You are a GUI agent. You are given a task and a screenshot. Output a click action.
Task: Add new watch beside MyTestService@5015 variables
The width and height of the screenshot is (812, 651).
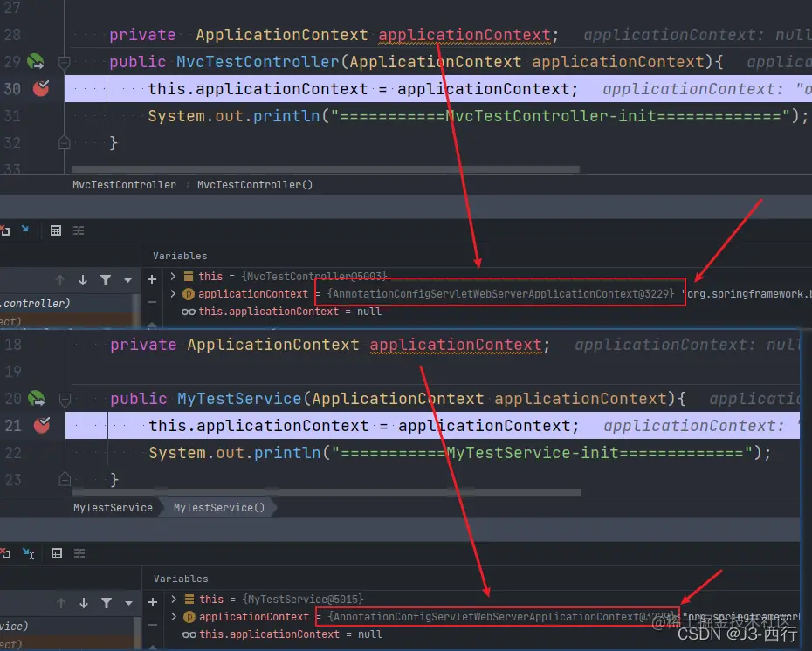click(153, 602)
